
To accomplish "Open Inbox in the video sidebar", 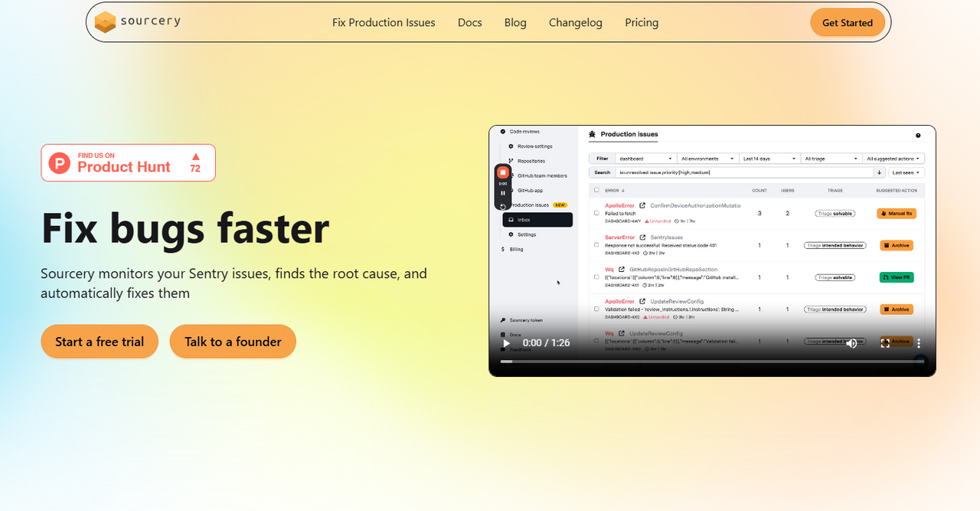I will 537,220.
